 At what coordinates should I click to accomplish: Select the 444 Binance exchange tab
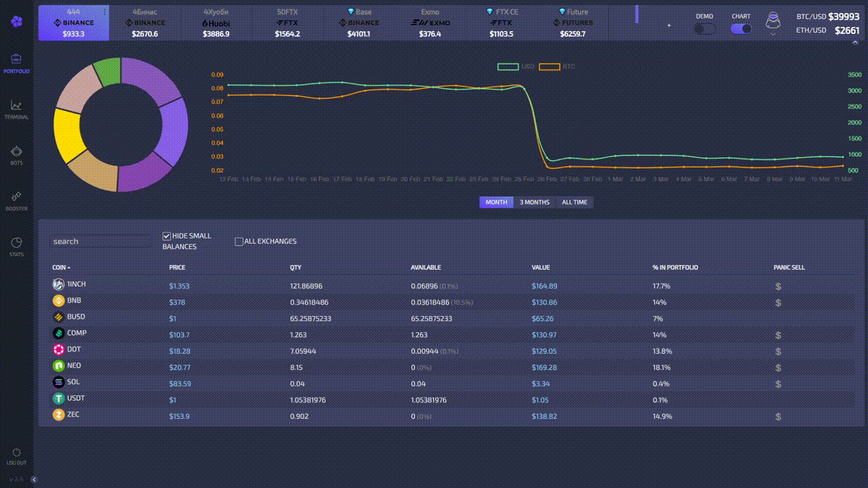click(x=74, y=23)
